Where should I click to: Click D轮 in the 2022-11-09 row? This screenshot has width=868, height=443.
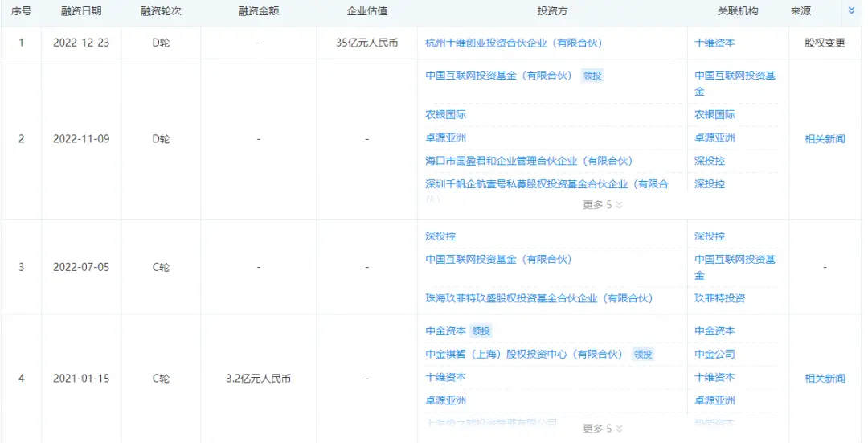click(x=161, y=139)
